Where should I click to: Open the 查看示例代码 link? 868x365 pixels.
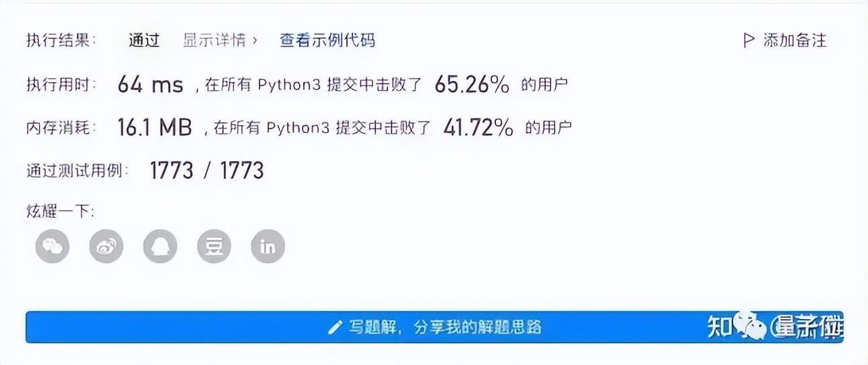coord(327,40)
